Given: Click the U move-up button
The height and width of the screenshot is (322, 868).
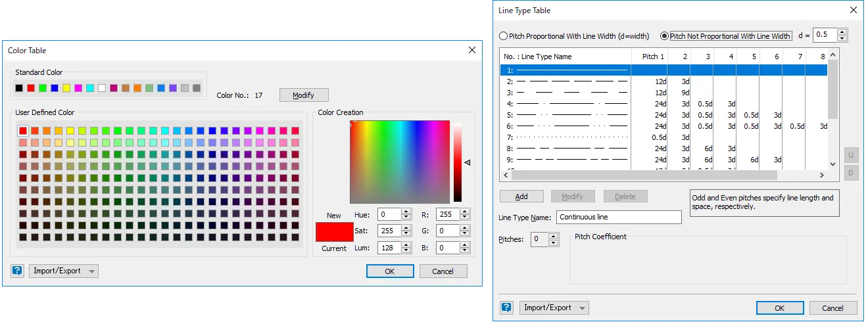Looking at the screenshot, I should pyautogui.click(x=851, y=156).
